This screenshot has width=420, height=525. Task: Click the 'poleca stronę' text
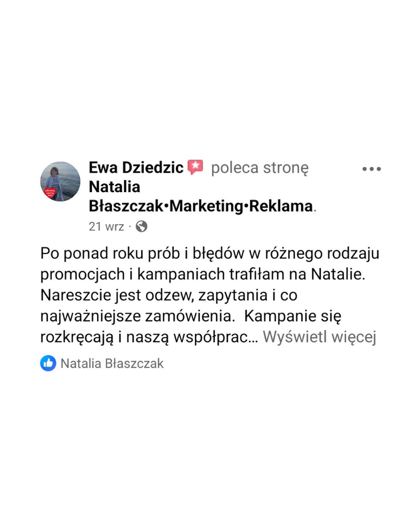tap(259, 168)
